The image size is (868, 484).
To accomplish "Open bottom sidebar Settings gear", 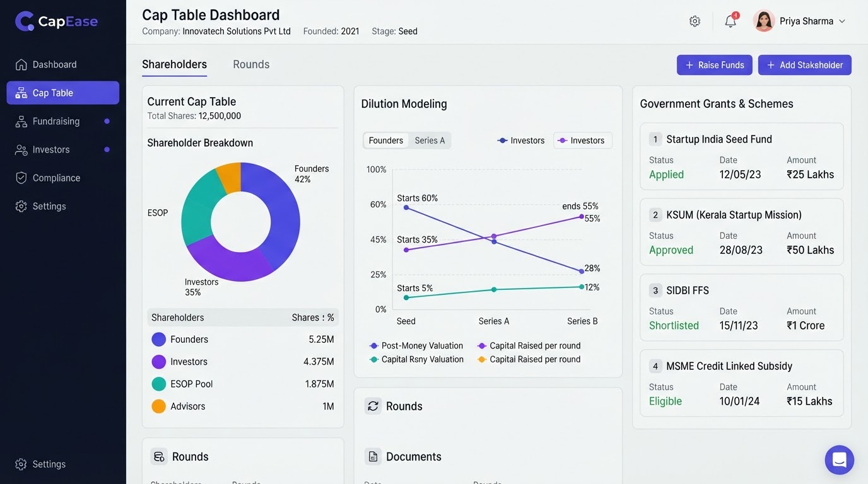I will tap(21, 464).
